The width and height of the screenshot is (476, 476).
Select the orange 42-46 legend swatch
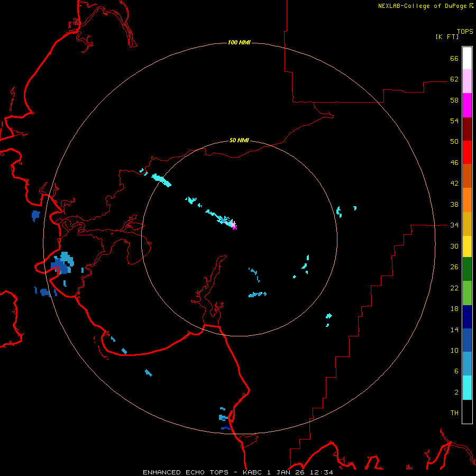(x=467, y=199)
